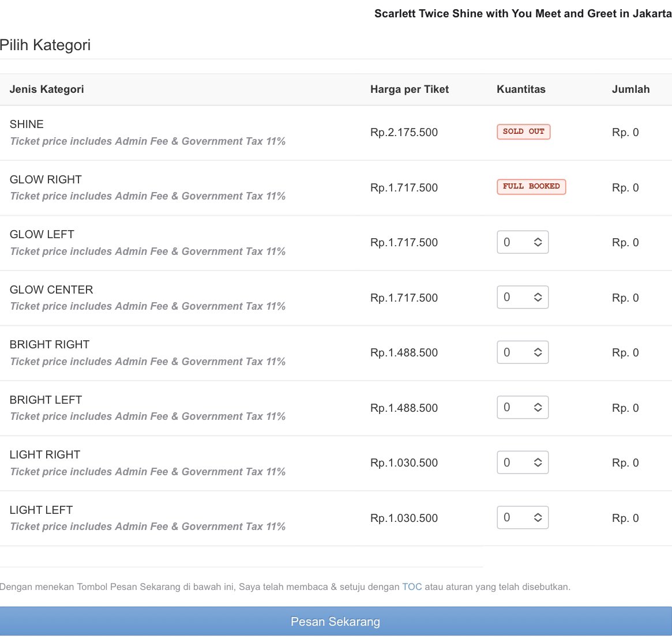Click the BRIGHT RIGHT quantity stepper arrows
The width and height of the screenshot is (672, 639).
[538, 352]
